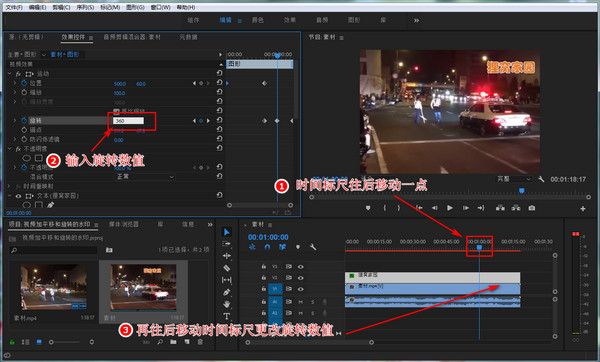Expand Rotation property row
600x362 pixels.
15,121
